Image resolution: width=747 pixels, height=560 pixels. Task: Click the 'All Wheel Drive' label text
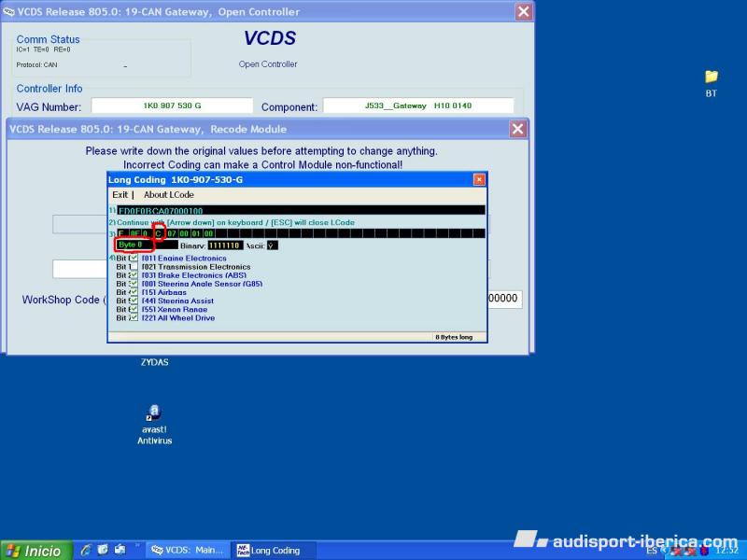coord(186,317)
